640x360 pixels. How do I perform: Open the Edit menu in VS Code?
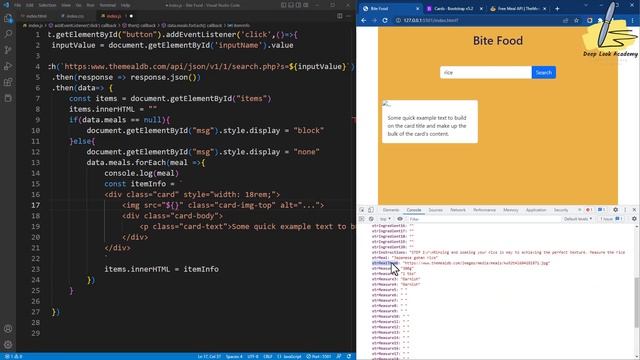[30, 5]
